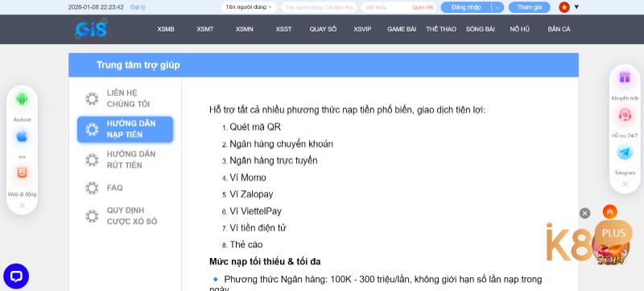Focus the Mật khẩu password field
The width and height of the screenshot is (644, 291).
pos(386,7)
